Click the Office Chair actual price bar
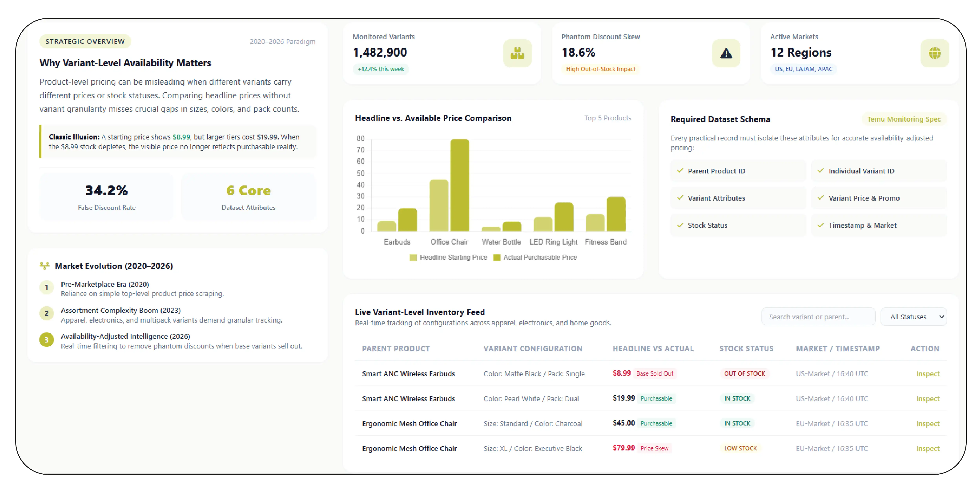The height and width of the screenshot is (487, 980). [460, 185]
